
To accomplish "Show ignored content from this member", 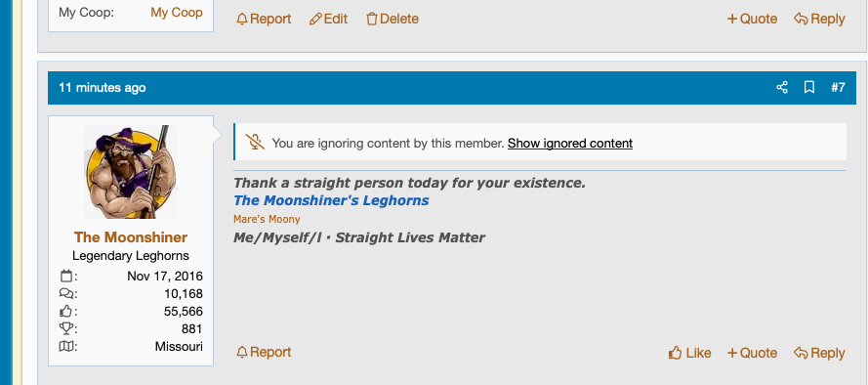I will tap(569, 144).
